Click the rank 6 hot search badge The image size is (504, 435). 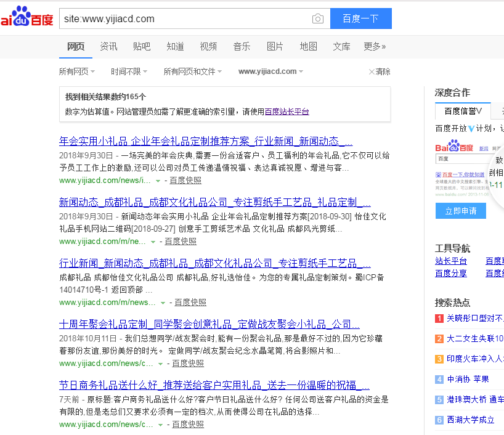click(x=439, y=420)
